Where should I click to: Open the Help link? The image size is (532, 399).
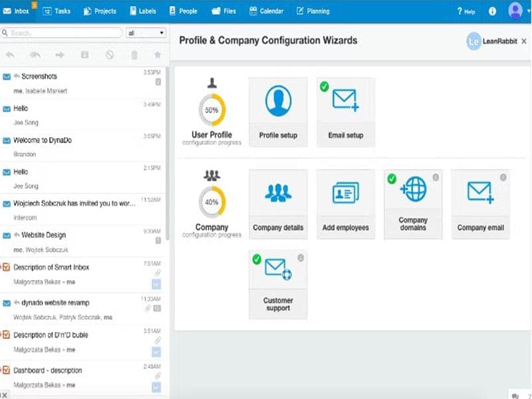(x=465, y=11)
